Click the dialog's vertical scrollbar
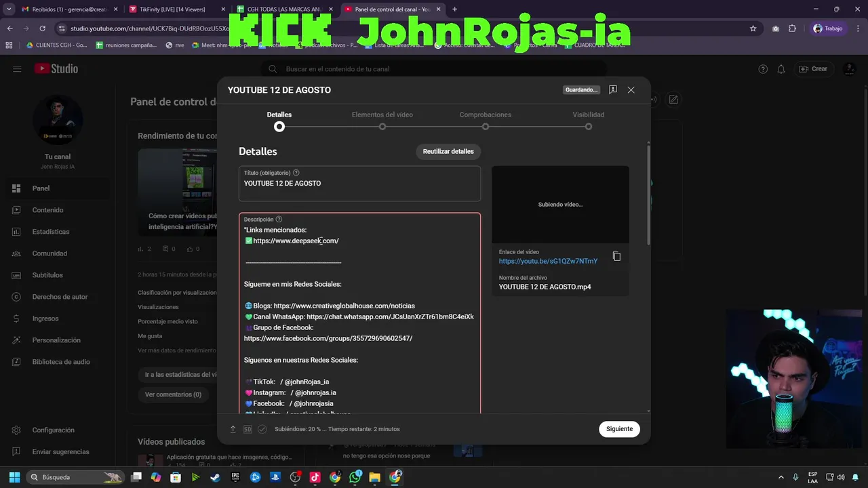This screenshot has height=488, width=868. (x=649, y=197)
